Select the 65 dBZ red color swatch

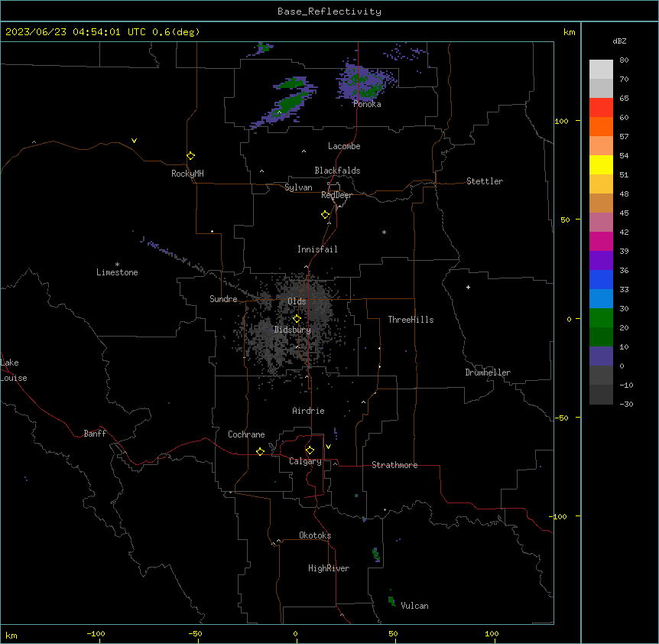coord(601,107)
